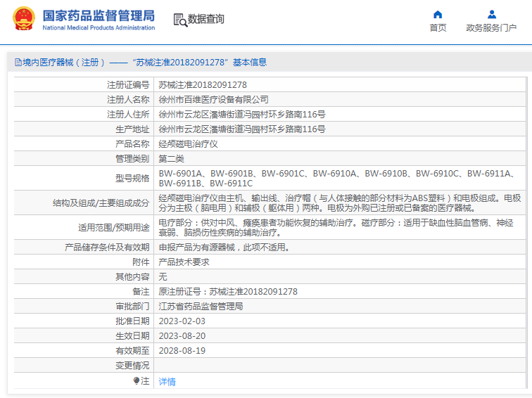Viewport: 532px width, 398px height.
Task: Click the 附件 label
Action: (141, 262)
